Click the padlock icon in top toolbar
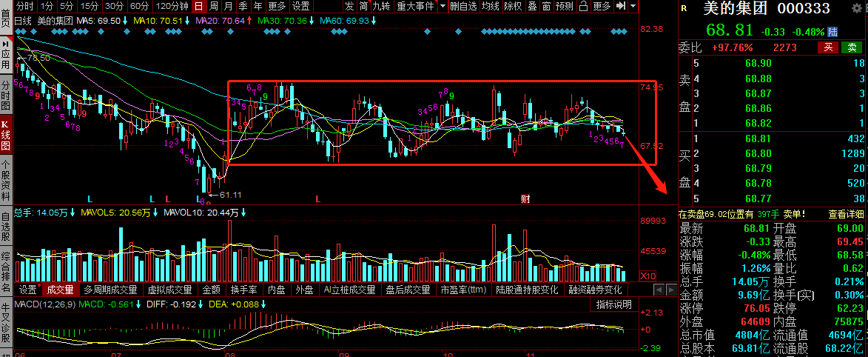This screenshot has width=868, height=357. 583,6
